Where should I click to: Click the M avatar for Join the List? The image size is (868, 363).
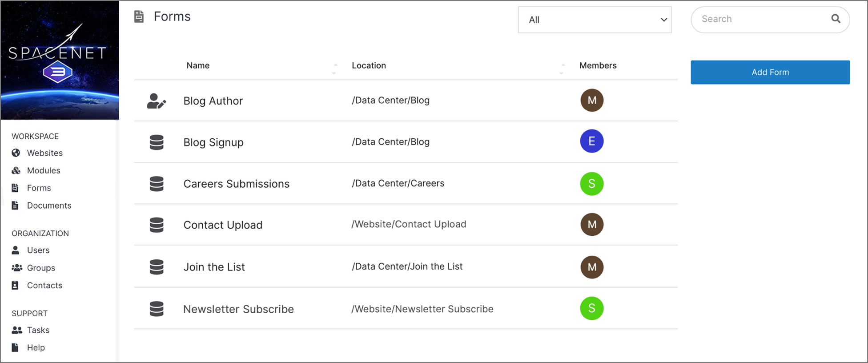coord(592,267)
